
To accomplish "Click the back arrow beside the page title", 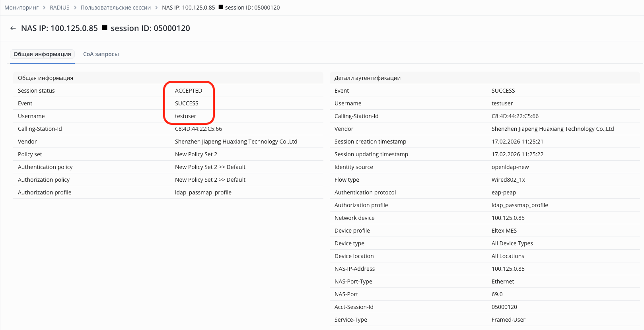I will pos(13,28).
